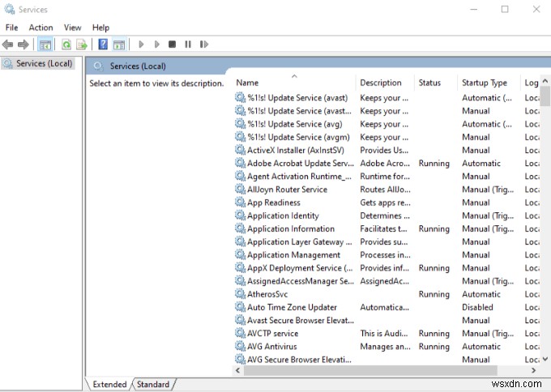Toggle the Show/Hide Action Pane icon
Image resolution: width=551 pixels, height=392 pixels.
(118, 45)
